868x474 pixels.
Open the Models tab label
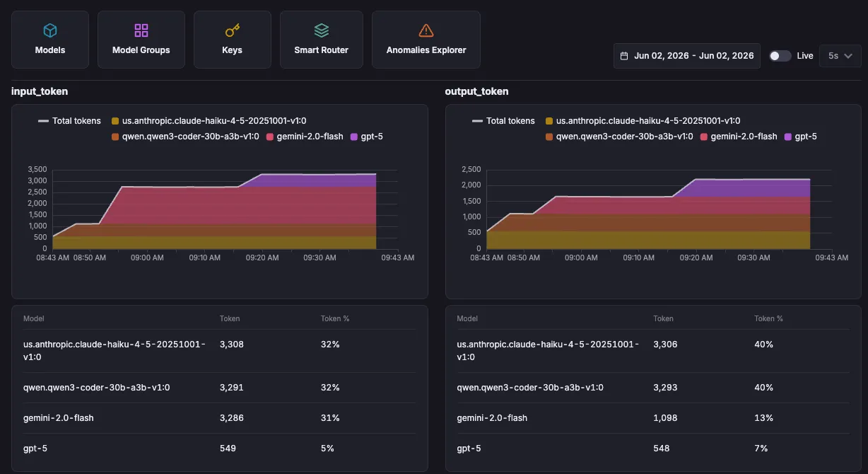coord(50,50)
